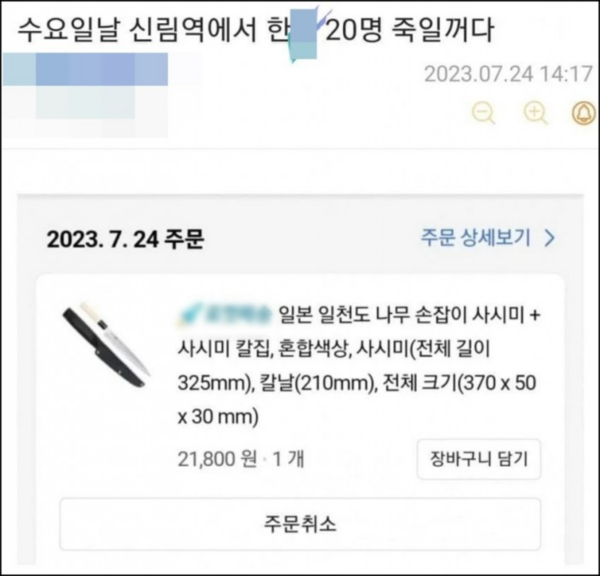This screenshot has width=600, height=576.
Task: Click the blurred author profile area
Action: click(86, 95)
